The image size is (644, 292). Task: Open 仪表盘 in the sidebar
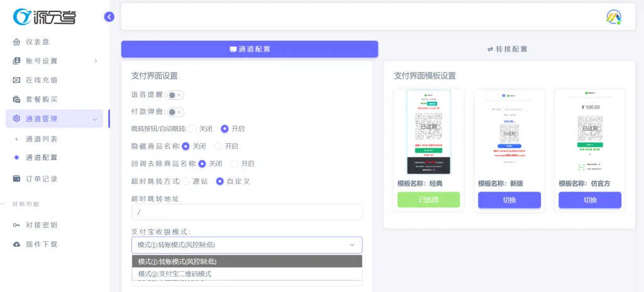[37, 42]
